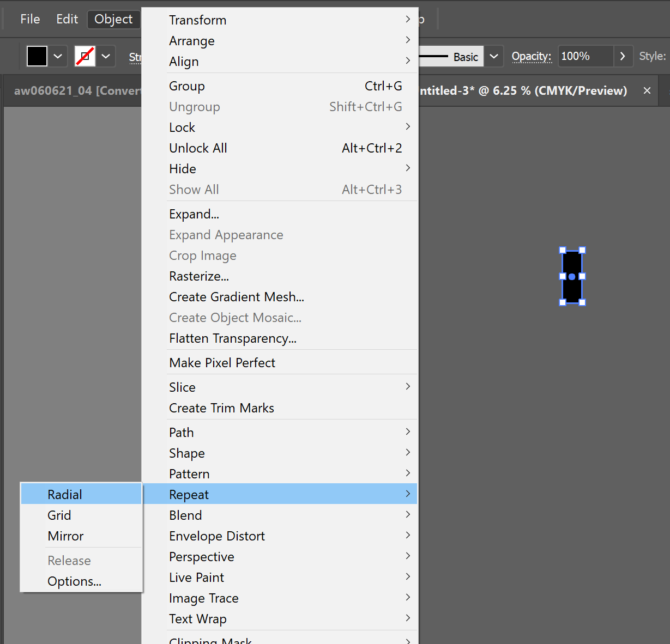
Task: Click the stroke swatch with red slash
Action: [x=85, y=56]
